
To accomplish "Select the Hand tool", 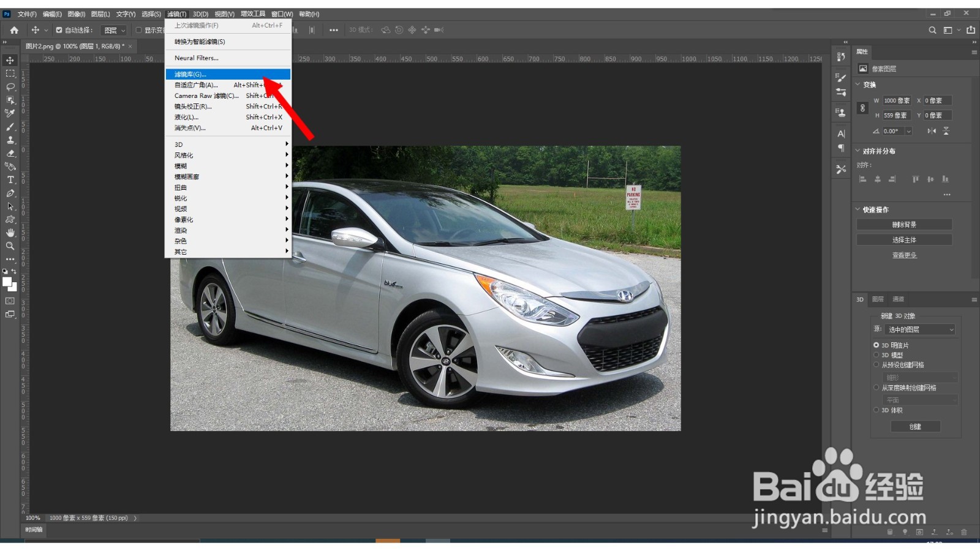I will [x=10, y=233].
